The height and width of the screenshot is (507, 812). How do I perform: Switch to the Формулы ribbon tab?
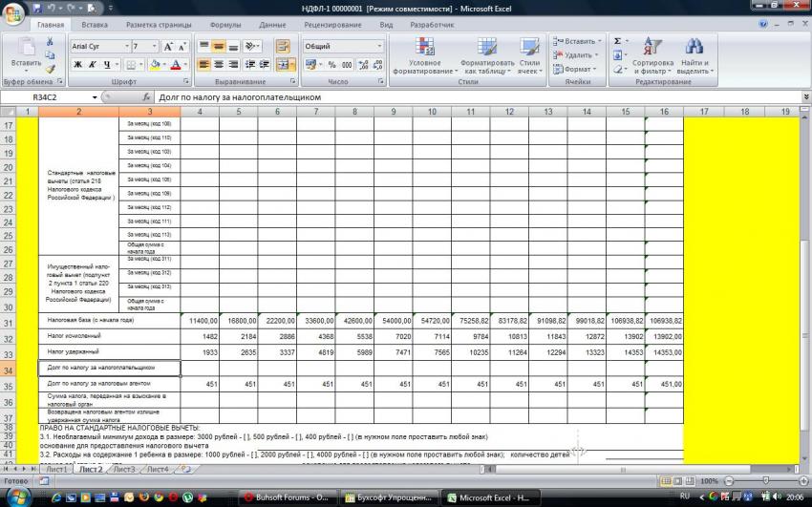pos(224,24)
